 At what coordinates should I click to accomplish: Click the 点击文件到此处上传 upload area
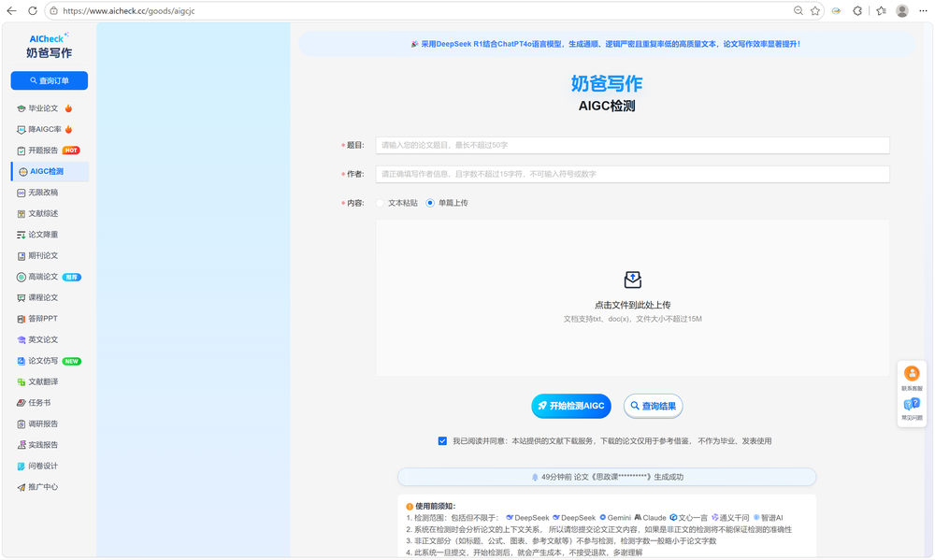tap(633, 298)
